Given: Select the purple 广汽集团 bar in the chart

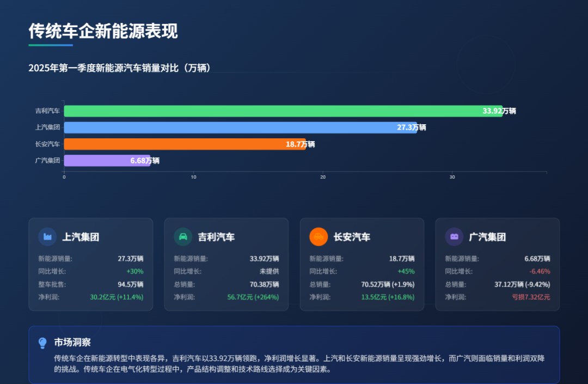Looking at the screenshot, I should (107, 161).
